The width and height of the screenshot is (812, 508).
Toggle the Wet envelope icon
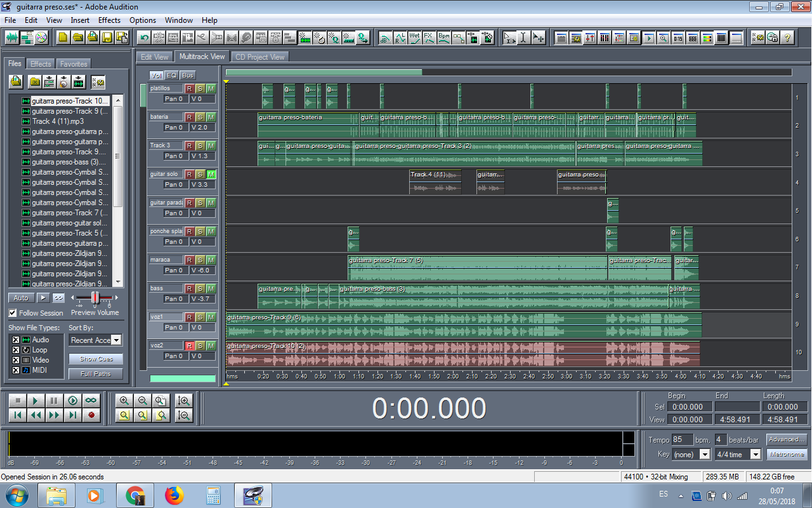(x=415, y=37)
